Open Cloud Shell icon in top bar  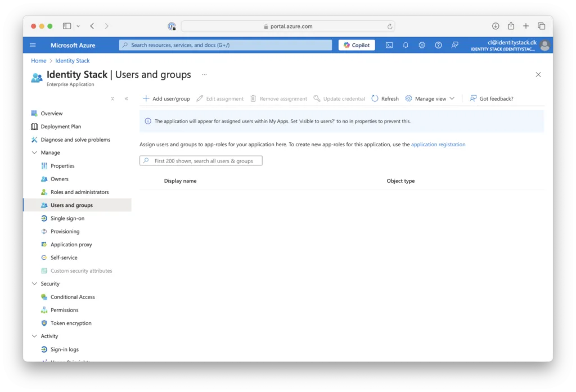(x=389, y=45)
